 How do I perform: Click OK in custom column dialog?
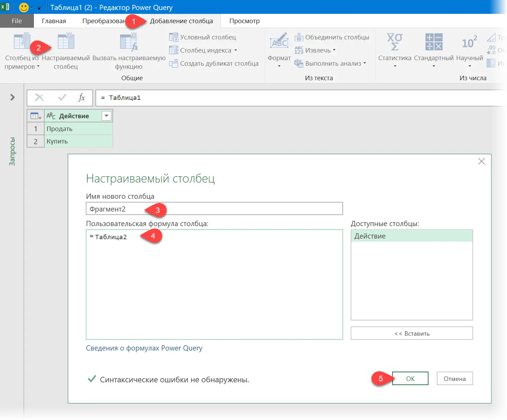pos(410,379)
